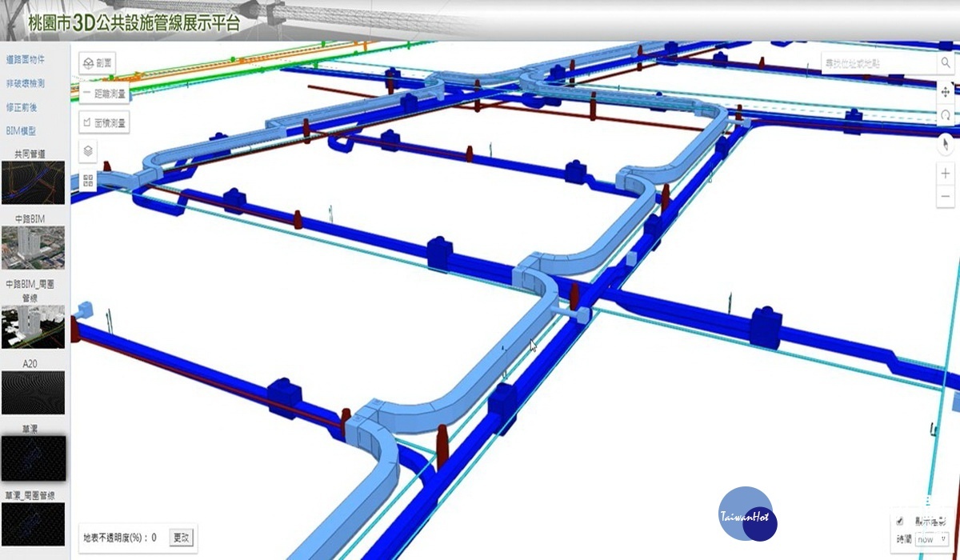Click the 更改 opacity change button

pos(182,538)
